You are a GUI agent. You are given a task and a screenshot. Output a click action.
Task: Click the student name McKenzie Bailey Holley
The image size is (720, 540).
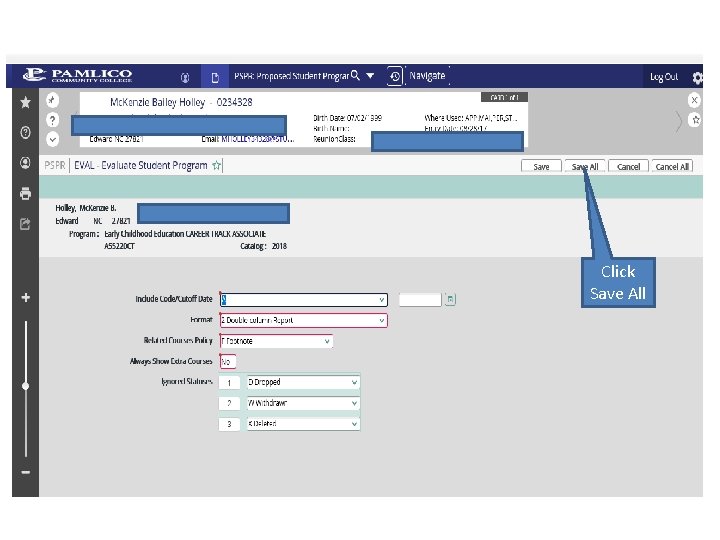point(158,102)
